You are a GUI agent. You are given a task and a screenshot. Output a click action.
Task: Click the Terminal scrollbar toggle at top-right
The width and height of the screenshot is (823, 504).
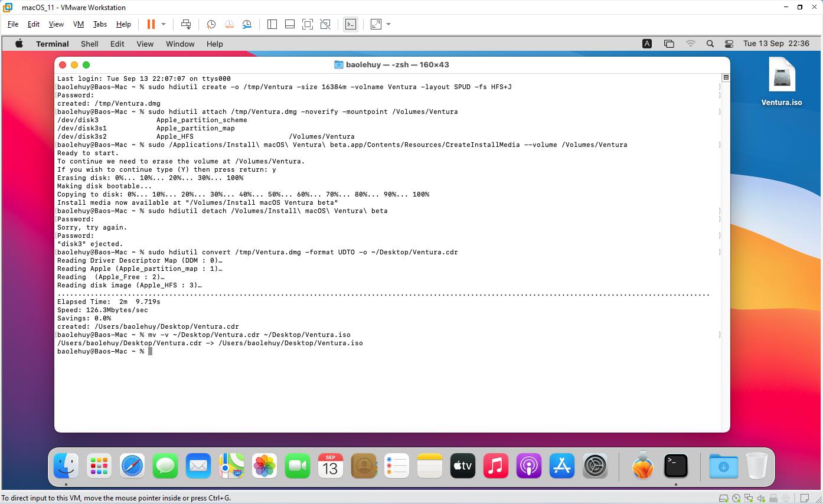pos(726,77)
